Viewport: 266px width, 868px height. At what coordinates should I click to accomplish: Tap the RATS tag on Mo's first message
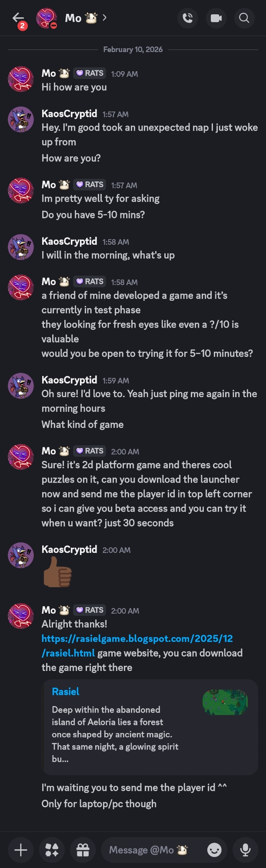90,73
